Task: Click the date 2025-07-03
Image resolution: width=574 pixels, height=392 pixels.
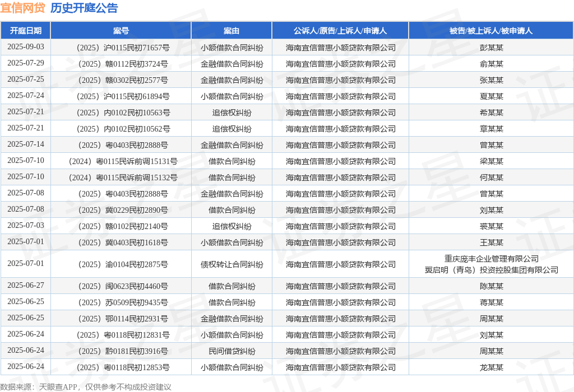Action: click(26, 225)
